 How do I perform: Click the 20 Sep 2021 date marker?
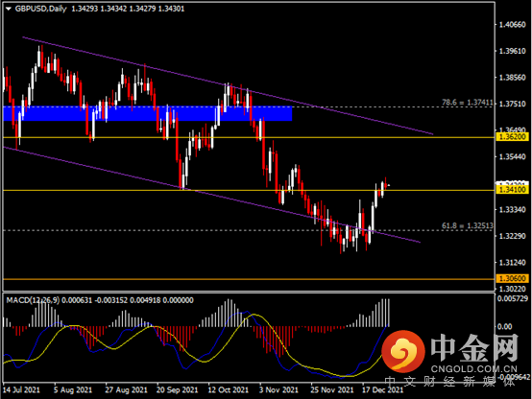click(177, 389)
